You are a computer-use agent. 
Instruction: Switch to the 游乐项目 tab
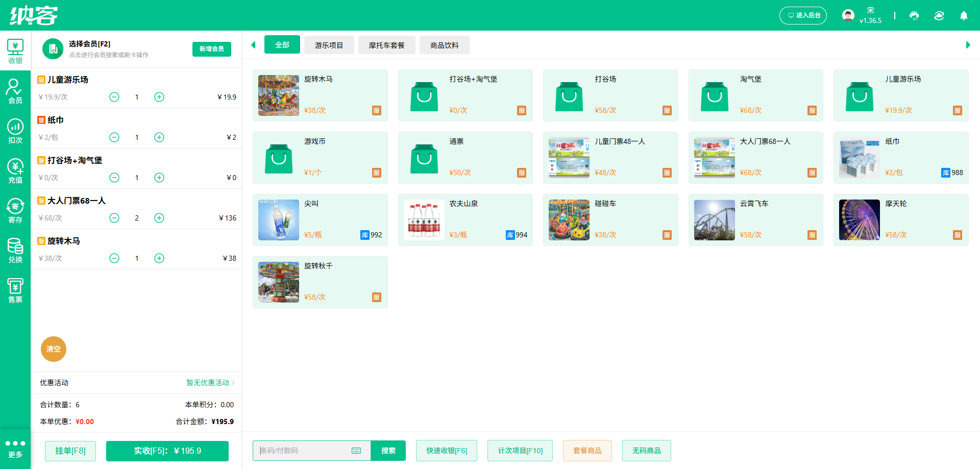[329, 45]
